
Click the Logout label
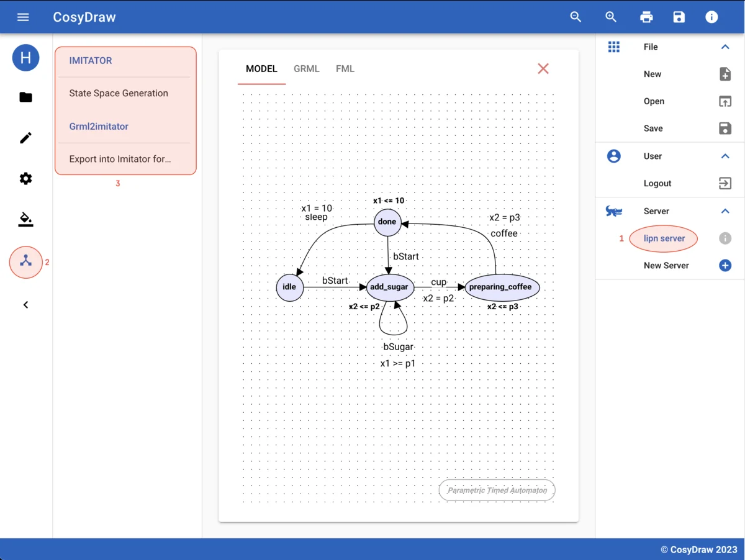(657, 184)
